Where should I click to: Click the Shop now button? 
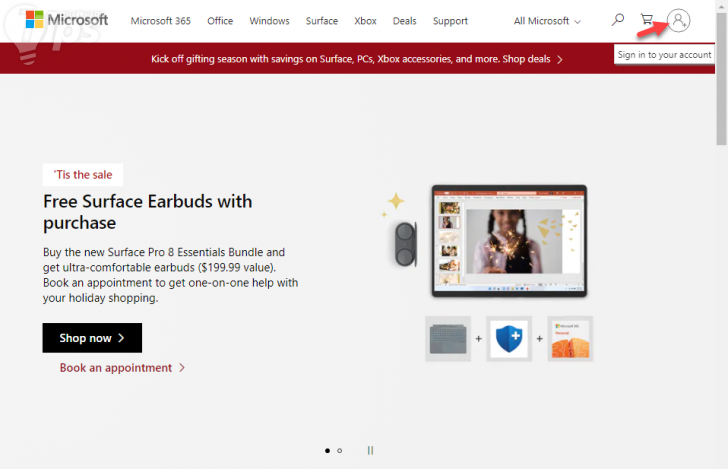point(92,338)
